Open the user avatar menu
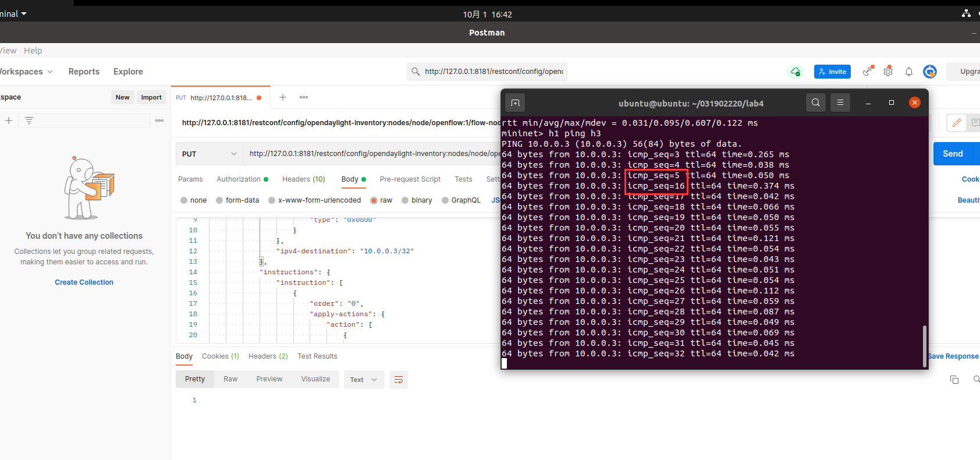980x460 pixels. (x=930, y=72)
